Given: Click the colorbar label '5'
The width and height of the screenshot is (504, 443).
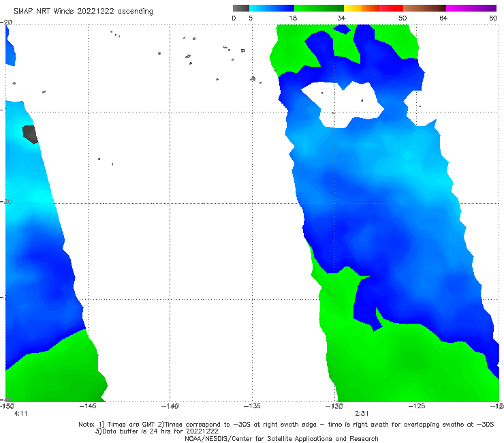Looking at the screenshot, I should click(251, 18).
